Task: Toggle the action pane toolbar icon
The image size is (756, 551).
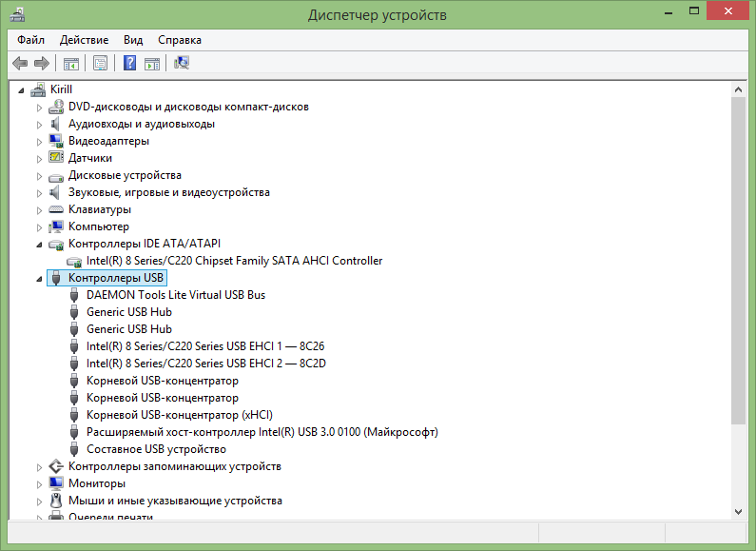Action: click(152, 63)
